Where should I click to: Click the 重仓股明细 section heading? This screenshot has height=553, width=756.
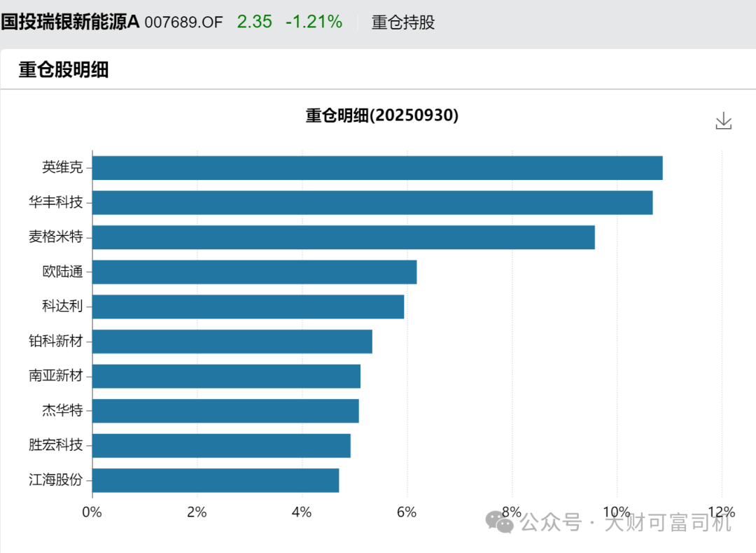[x=64, y=69]
